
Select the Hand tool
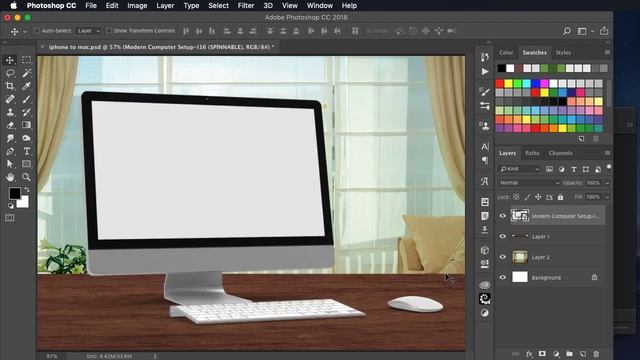click(x=10, y=177)
